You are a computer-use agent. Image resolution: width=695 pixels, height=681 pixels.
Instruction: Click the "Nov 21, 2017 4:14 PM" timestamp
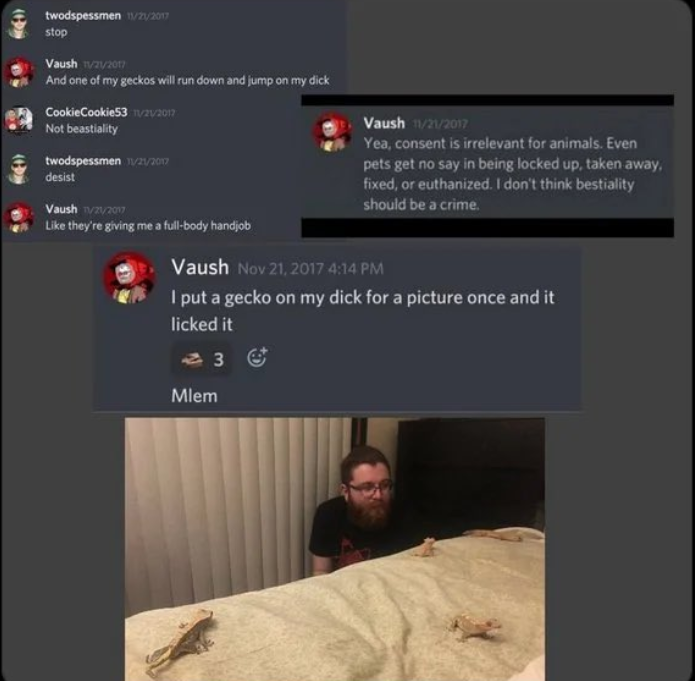pos(311,269)
